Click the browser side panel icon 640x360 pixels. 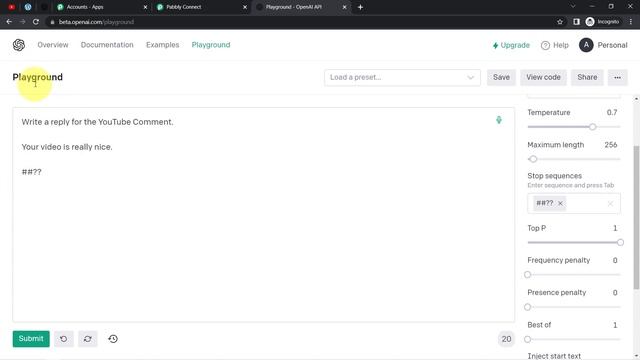click(x=576, y=22)
